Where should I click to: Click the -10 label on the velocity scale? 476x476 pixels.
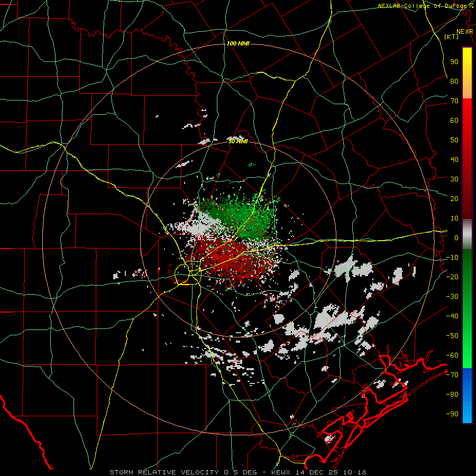(452, 258)
